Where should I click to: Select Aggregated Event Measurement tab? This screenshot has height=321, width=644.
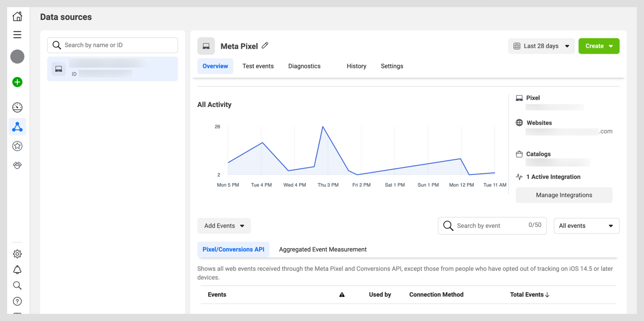(322, 249)
